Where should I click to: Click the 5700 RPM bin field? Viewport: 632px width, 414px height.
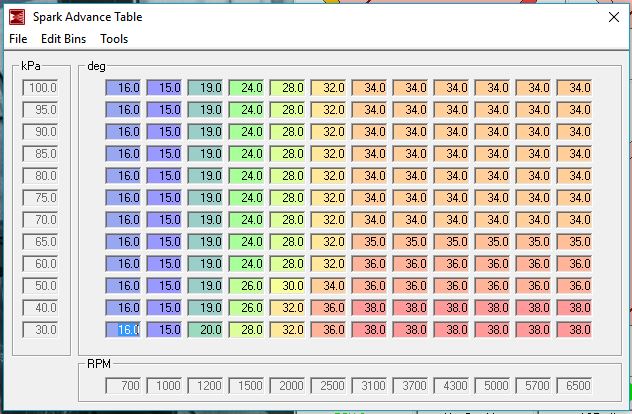click(534, 385)
